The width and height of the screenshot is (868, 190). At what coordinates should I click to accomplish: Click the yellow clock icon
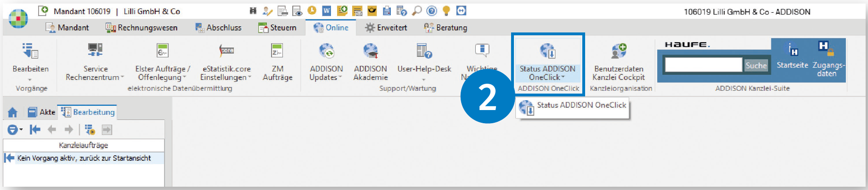[x=312, y=10]
